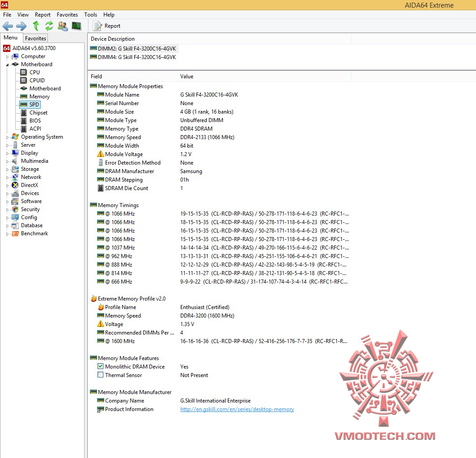Click the Device Description column header
Screen dimensions: 476x458
click(x=219, y=39)
